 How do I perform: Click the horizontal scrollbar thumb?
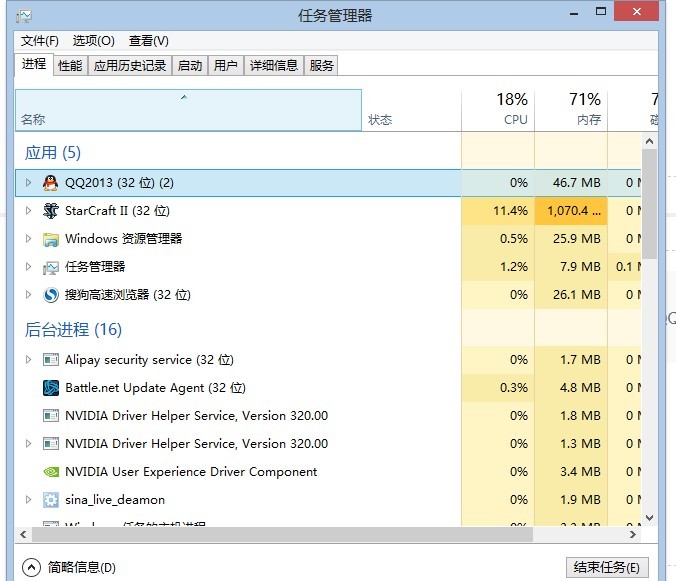click(x=282, y=534)
